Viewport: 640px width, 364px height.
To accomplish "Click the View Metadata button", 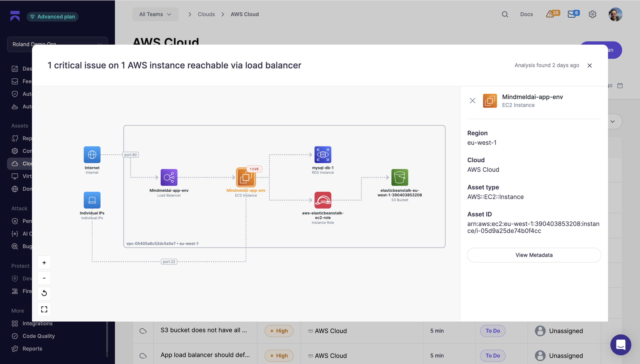I will [534, 255].
